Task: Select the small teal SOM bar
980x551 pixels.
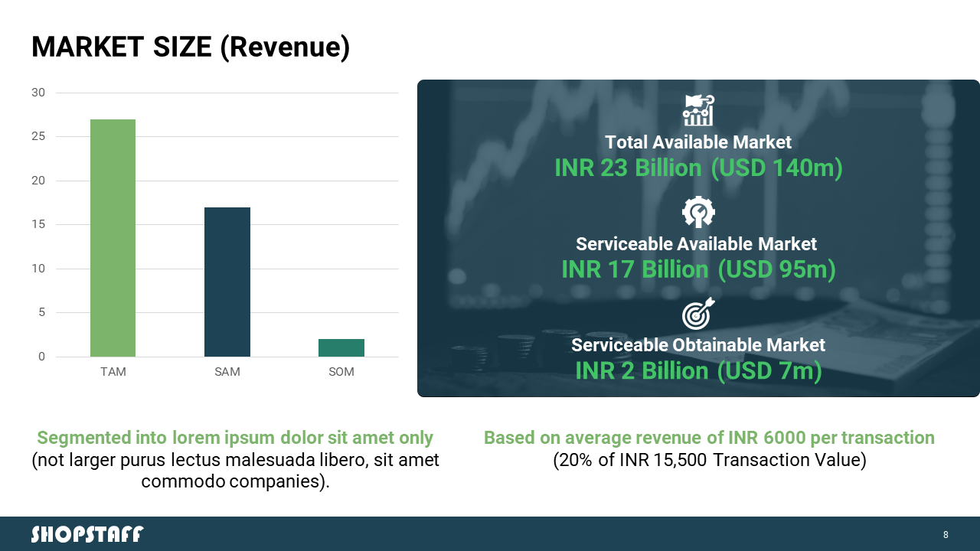Action: point(341,347)
